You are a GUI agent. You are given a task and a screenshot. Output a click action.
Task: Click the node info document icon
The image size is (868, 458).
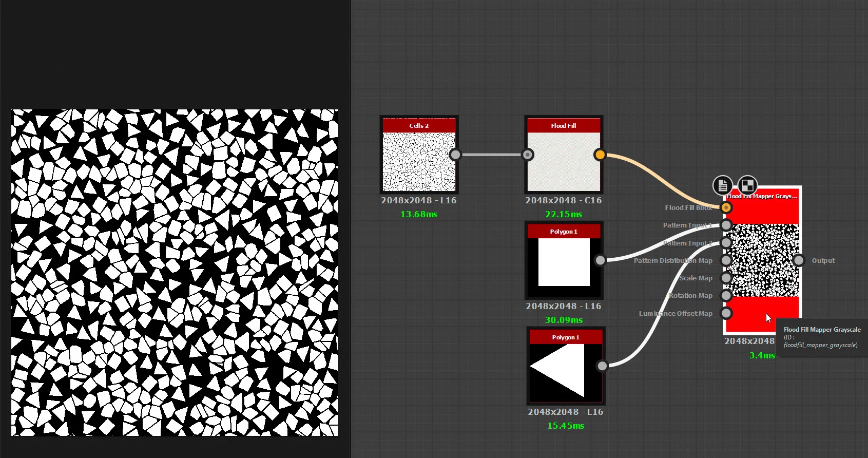[723, 185]
